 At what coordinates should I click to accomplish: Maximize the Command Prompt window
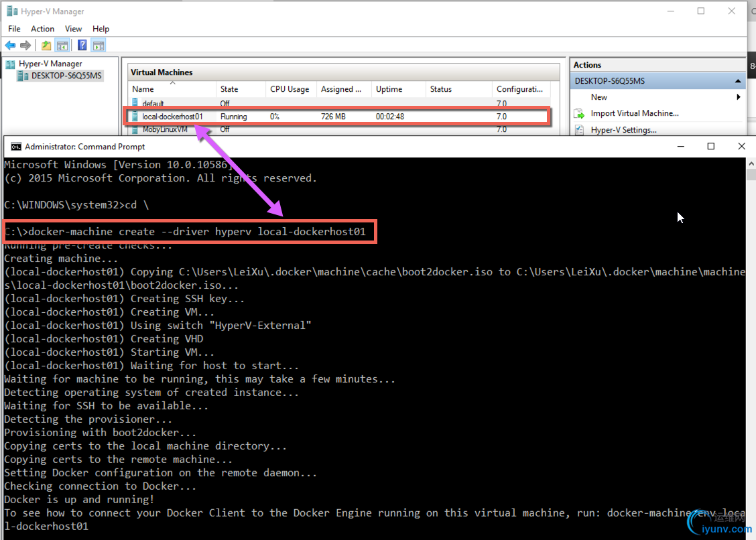coord(710,146)
